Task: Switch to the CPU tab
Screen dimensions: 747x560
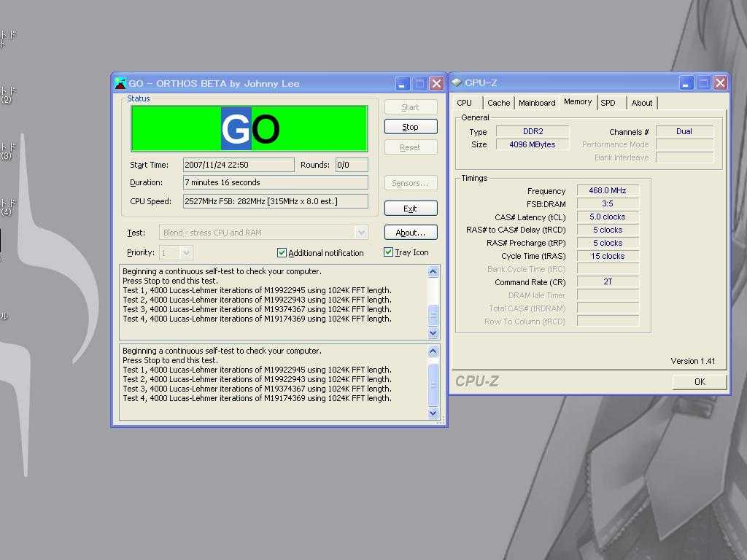Action: pyautogui.click(x=464, y=103)
